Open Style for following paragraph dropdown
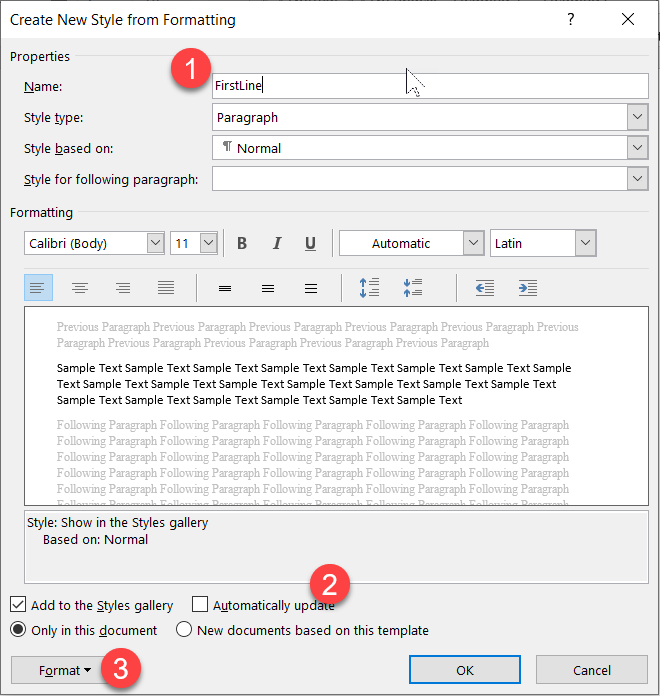Viewport: 660px width, 696px height. point(637,178)
